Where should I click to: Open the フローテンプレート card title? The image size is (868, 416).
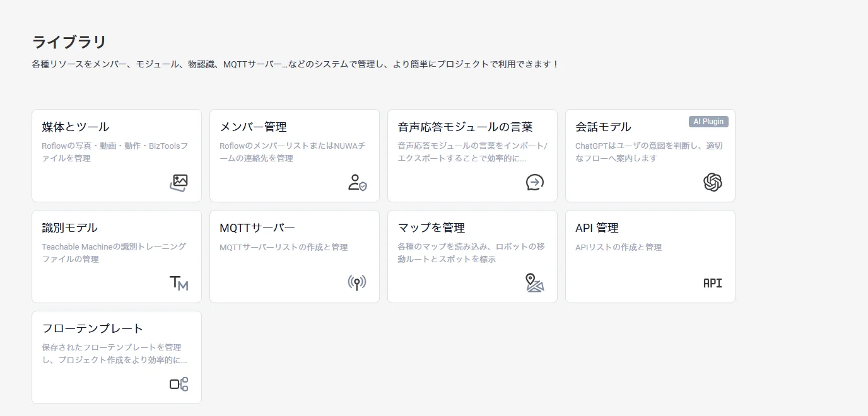click(93, 328)
